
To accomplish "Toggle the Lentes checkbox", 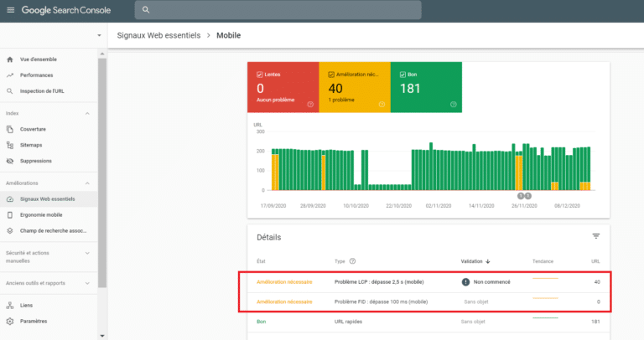I will 260,74.
